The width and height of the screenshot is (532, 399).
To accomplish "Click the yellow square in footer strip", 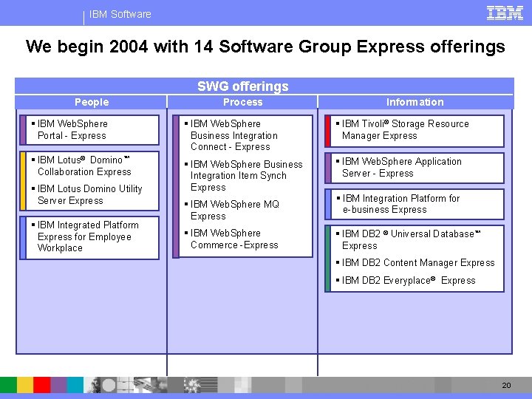I will [x=25, y=385].
